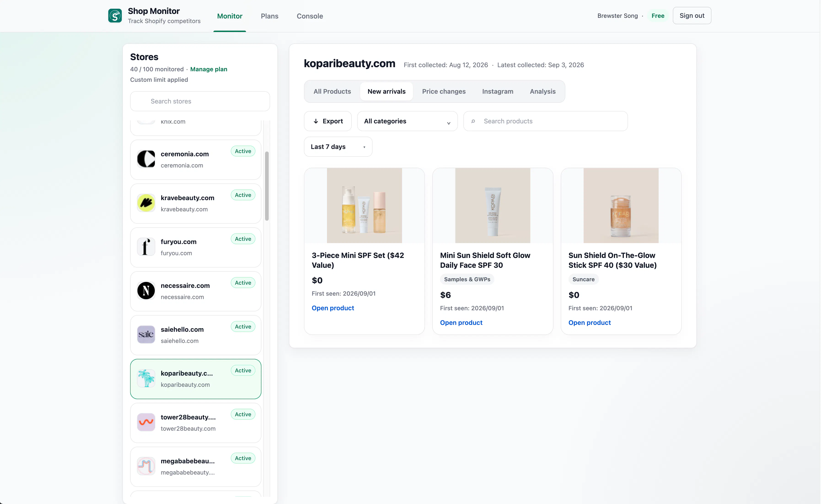Switch to the Instagram tab
The height and width of the screenshot is (504, 821).
click(497, 91)
